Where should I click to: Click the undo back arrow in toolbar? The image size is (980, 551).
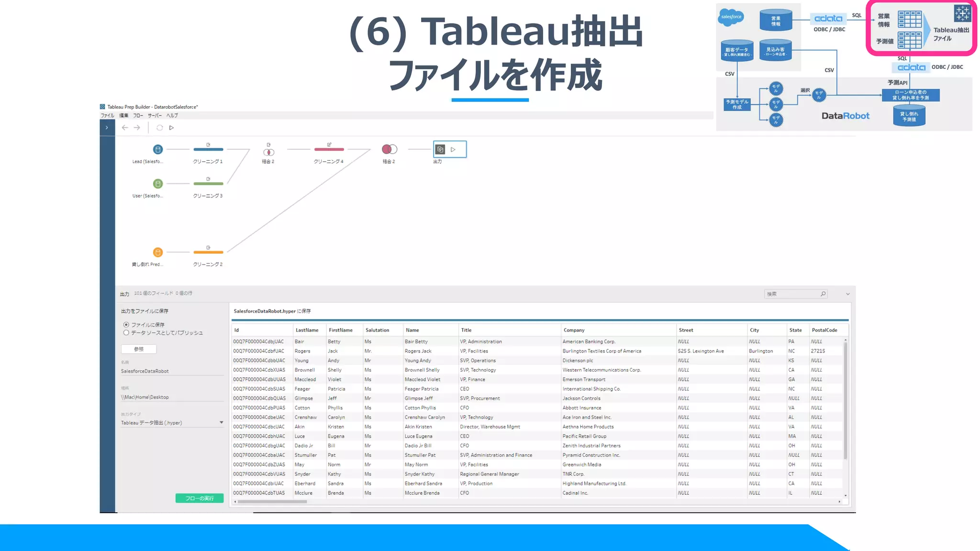coord(125,128)
